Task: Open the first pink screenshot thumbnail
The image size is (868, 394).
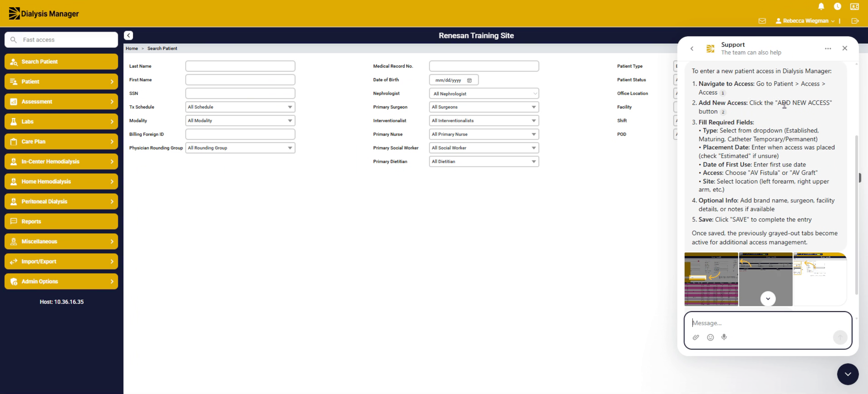Action: coord(711,279)
